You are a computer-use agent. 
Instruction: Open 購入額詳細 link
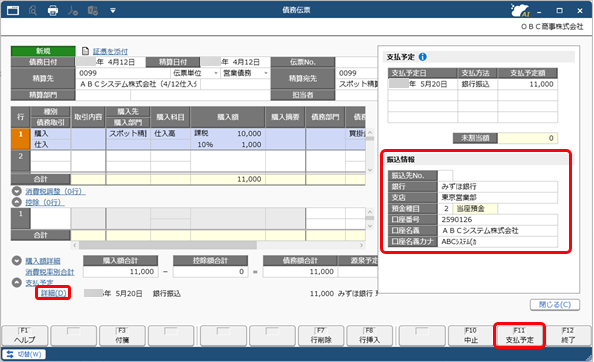43,261
